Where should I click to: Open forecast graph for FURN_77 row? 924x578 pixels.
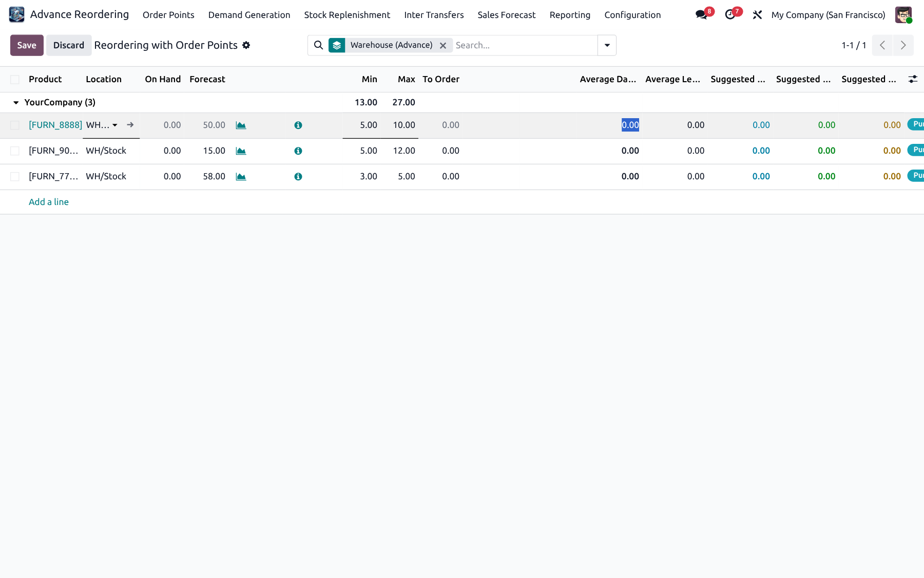coord(241,177)
